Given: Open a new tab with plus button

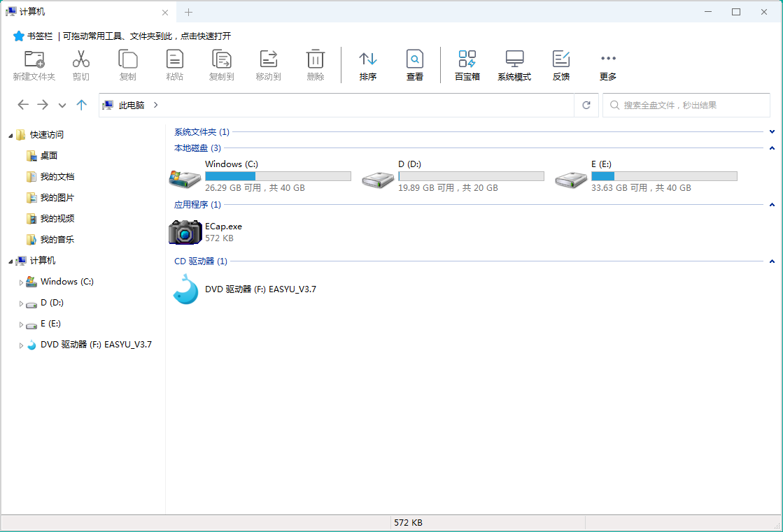Looking at the screenshot, I should (x=188, y=12).
